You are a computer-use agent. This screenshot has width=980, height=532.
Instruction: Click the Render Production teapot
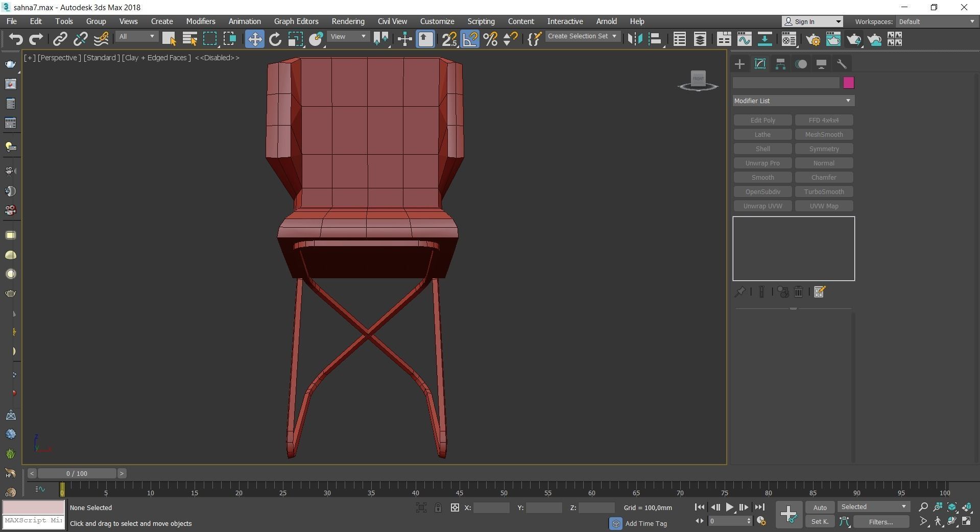pyautogui.click(x=854, y=39)
